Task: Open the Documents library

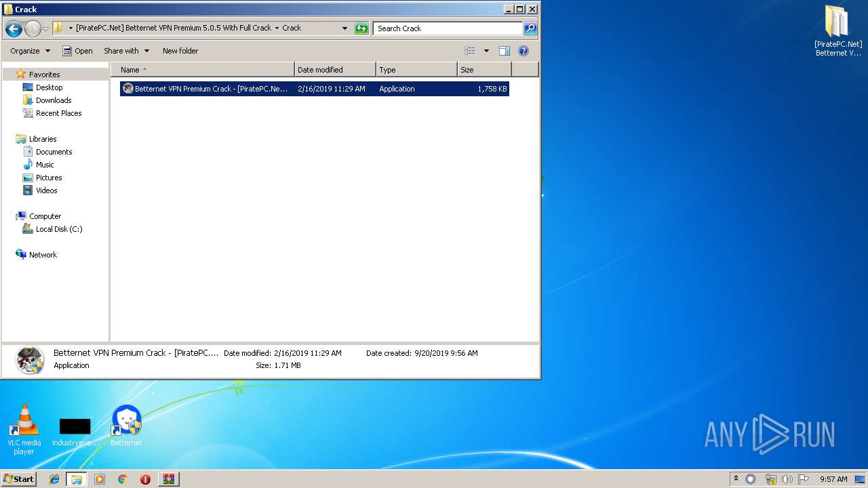Action: (54, 152)
